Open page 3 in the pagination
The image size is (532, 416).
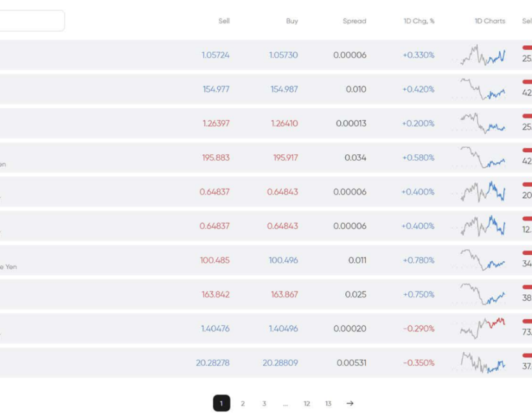[x=264, y=403]
